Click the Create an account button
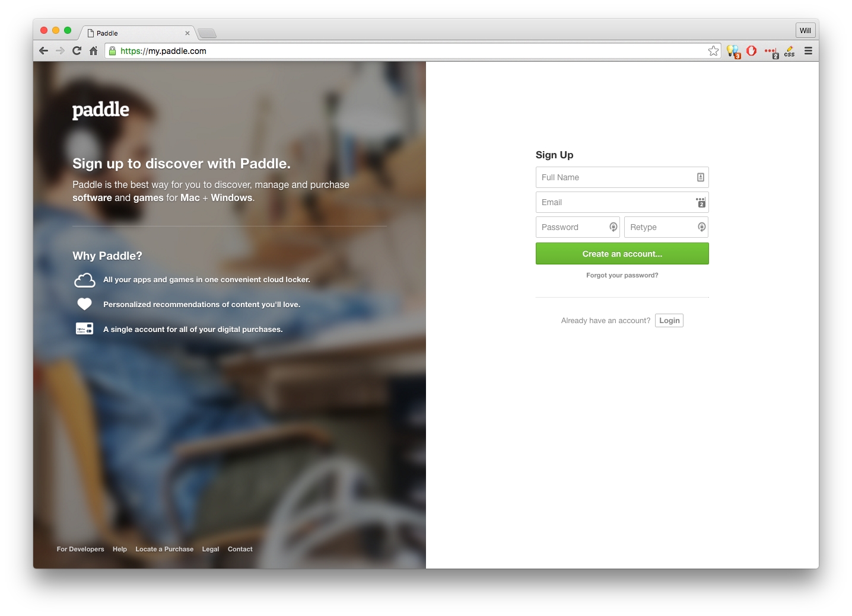The image size is (852, 616). 622,254
